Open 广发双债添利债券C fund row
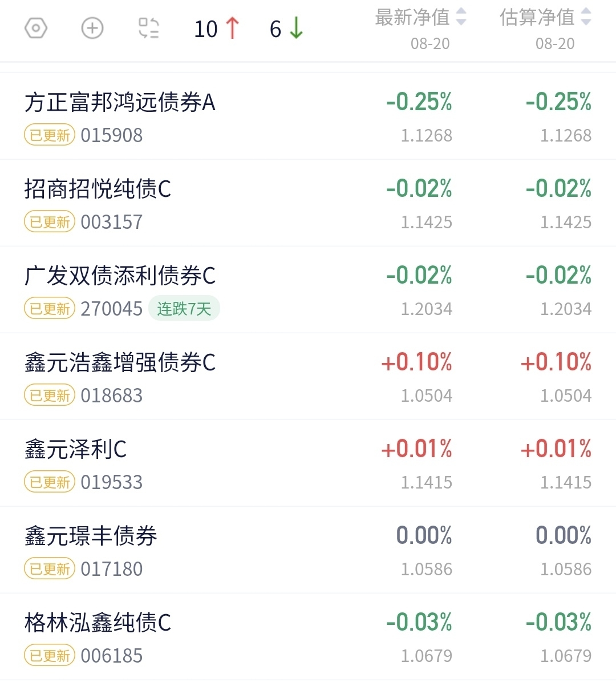Image resolution: width=616 pixels, height=682 pixels. click(x=308, y=290)
